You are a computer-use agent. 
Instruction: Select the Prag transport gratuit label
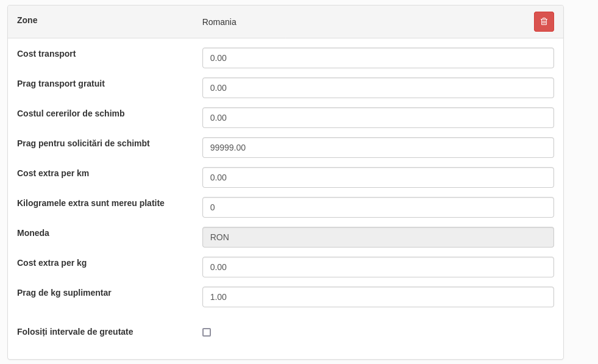click(x=61, y=84)
